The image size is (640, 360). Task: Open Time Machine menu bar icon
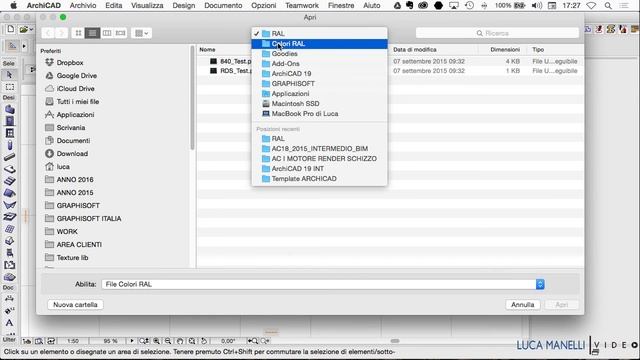pyautogui.click(x=469, y=6)
